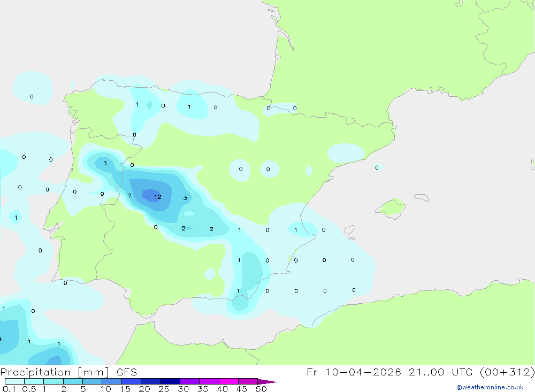This screenshot has height=392, width=535.
Task: Click the legend label '30'
Action: tap(183, 389)
